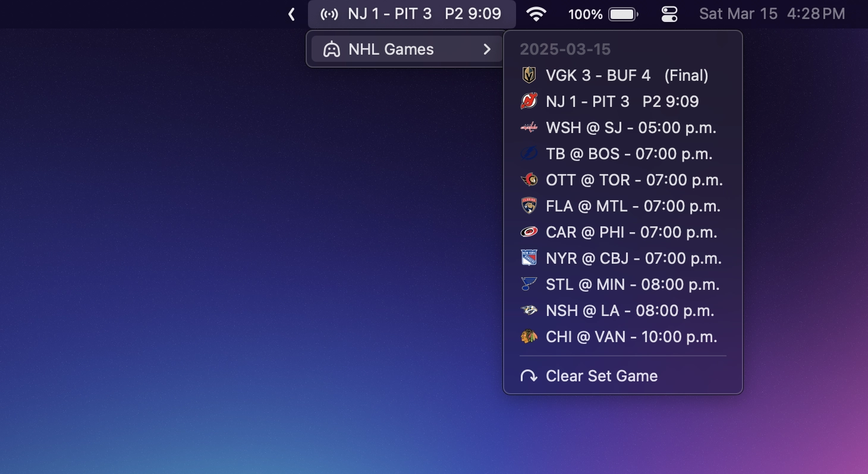Expand the NHL Games submenu arrow
The width and height of the screenshot is (868, 474).
click(487, 49)
